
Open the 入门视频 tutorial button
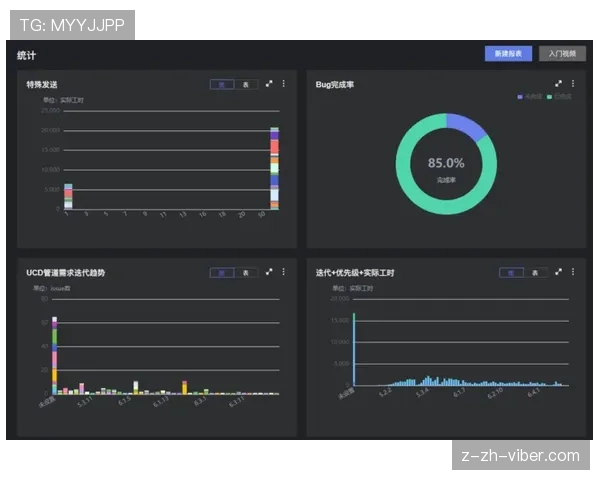pyautogui.click(x=562, y=54)
